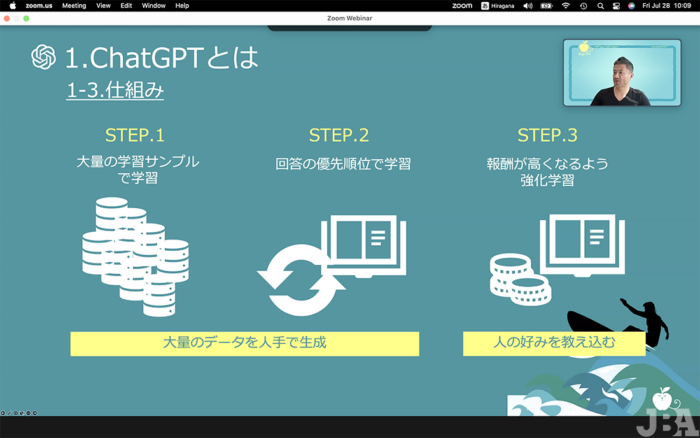Viewport: 700px width, 438px height.
Task: Open Control Center
Action: click(x=616, y=6)
